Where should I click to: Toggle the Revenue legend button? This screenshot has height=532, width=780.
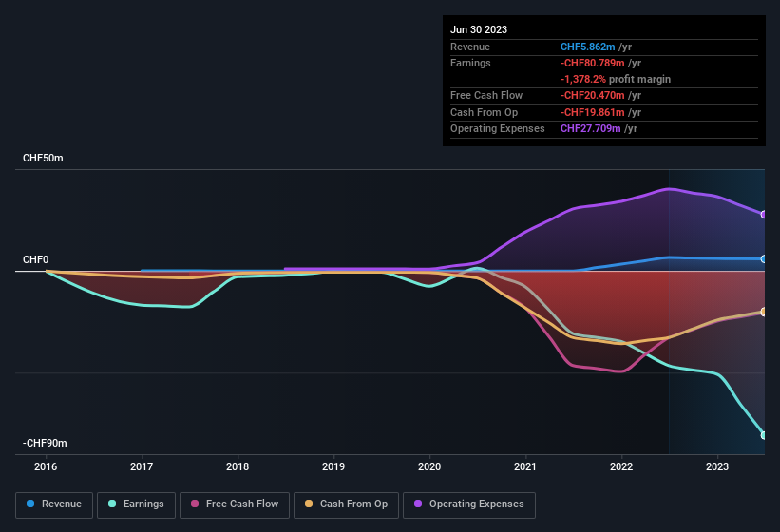54,504
